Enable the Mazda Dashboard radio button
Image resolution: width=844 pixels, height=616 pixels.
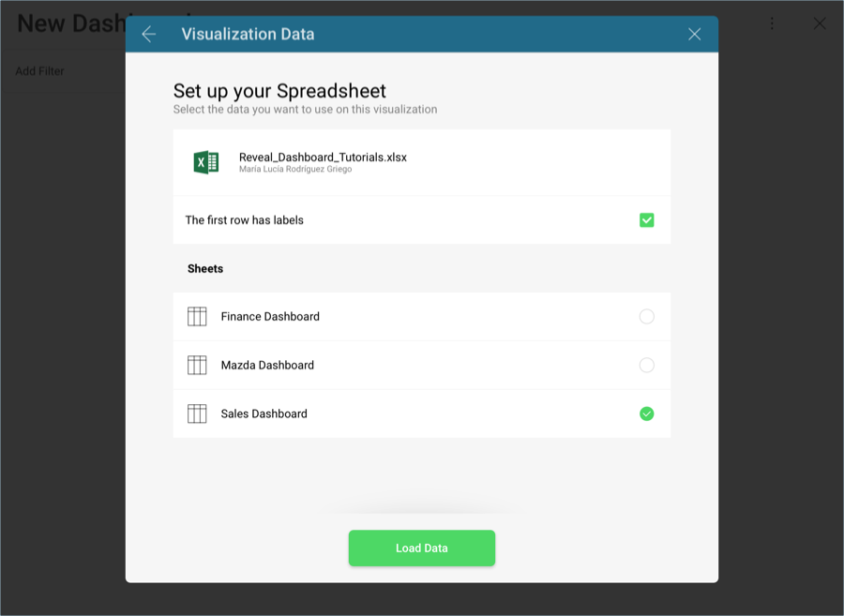pyautogui.click(x=646, y=366)
